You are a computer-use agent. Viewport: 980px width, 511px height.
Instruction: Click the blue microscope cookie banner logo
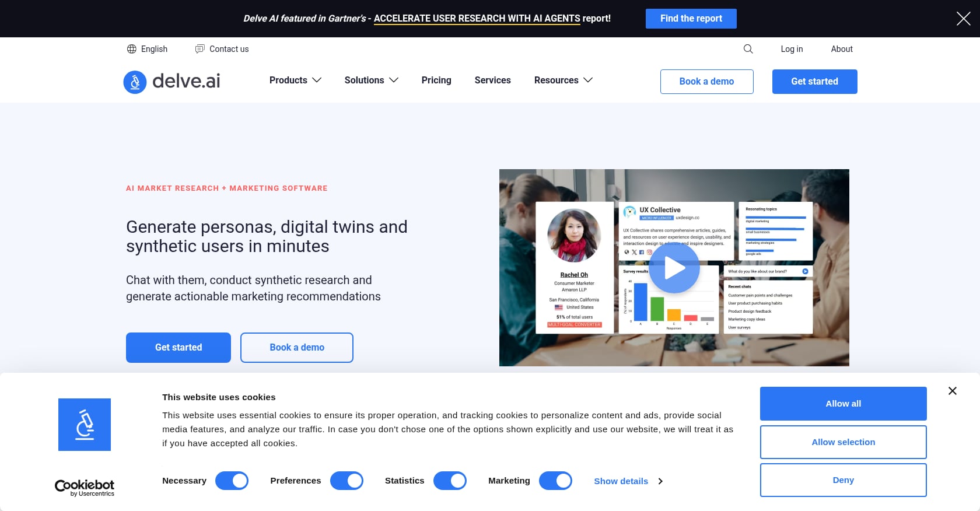85,425
